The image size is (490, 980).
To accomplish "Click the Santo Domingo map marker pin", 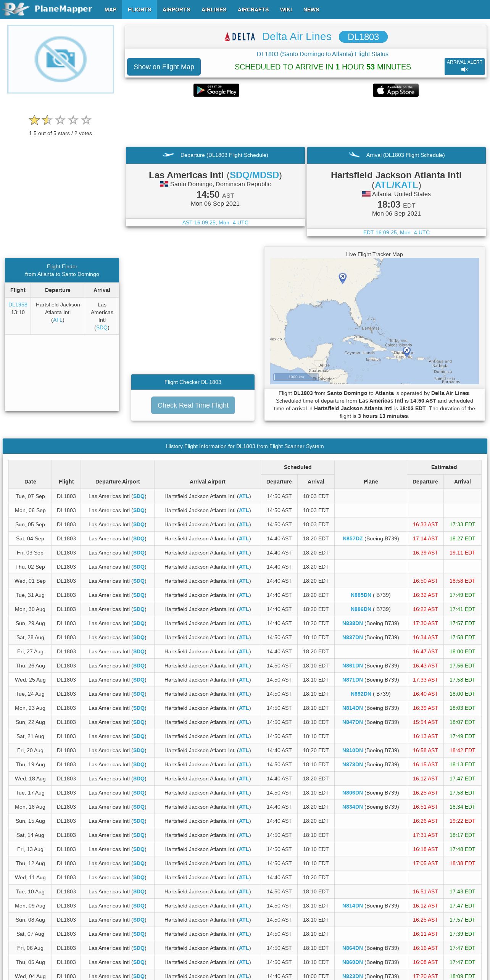I will pos(407,351).
